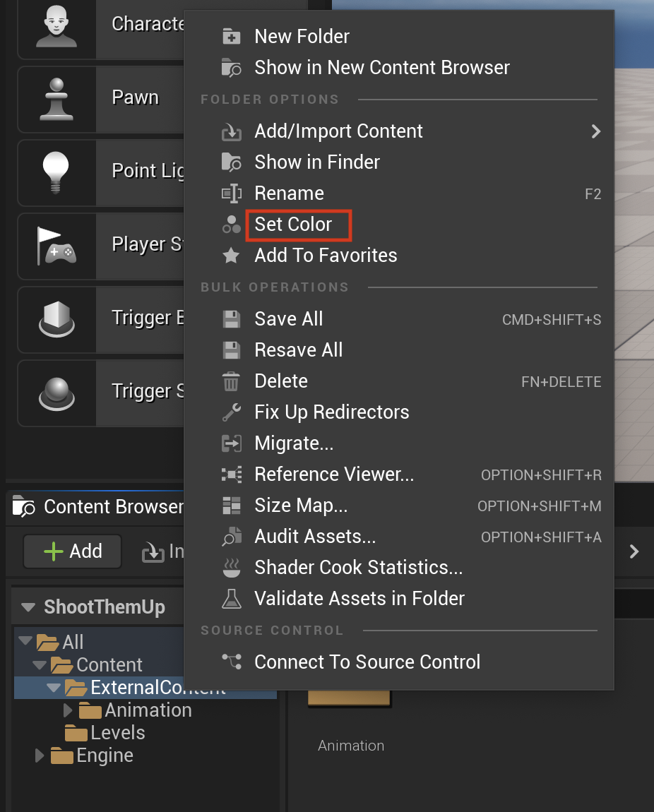Click the New Folder icon in context menu

pyautogui.click(x=231, y=37)
